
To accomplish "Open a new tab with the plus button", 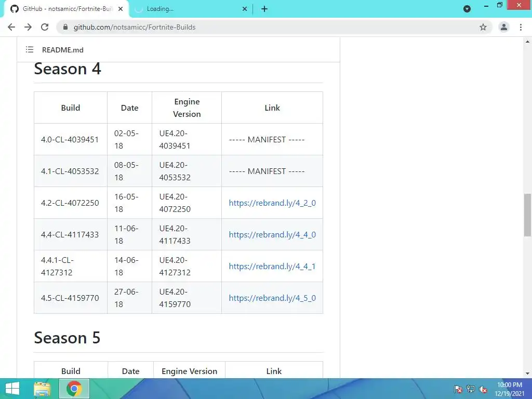I will click(x=264, y=9).
